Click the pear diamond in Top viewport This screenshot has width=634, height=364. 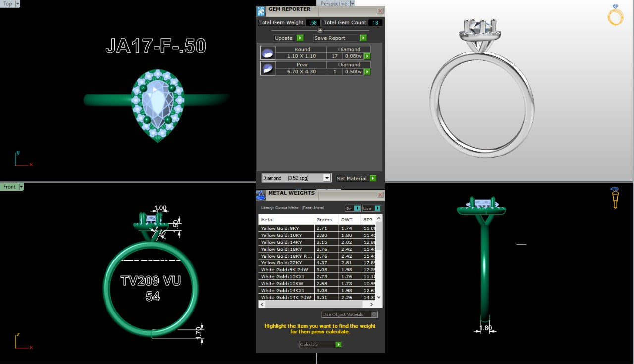(x=157, y=103)
